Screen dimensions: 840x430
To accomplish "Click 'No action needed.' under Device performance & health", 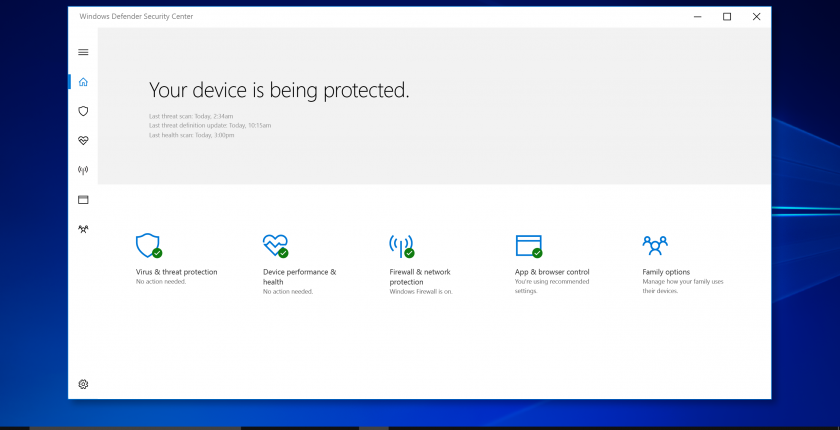I will pos(288,292).
